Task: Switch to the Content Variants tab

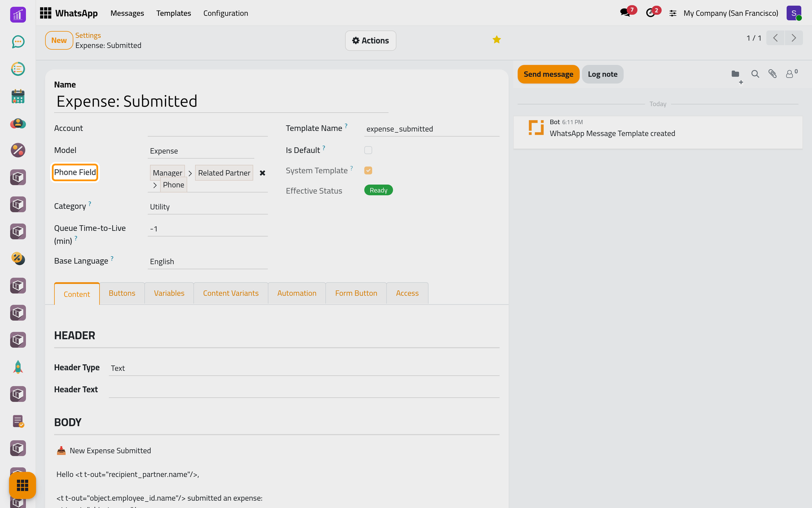Action: (x=231, y=293)
